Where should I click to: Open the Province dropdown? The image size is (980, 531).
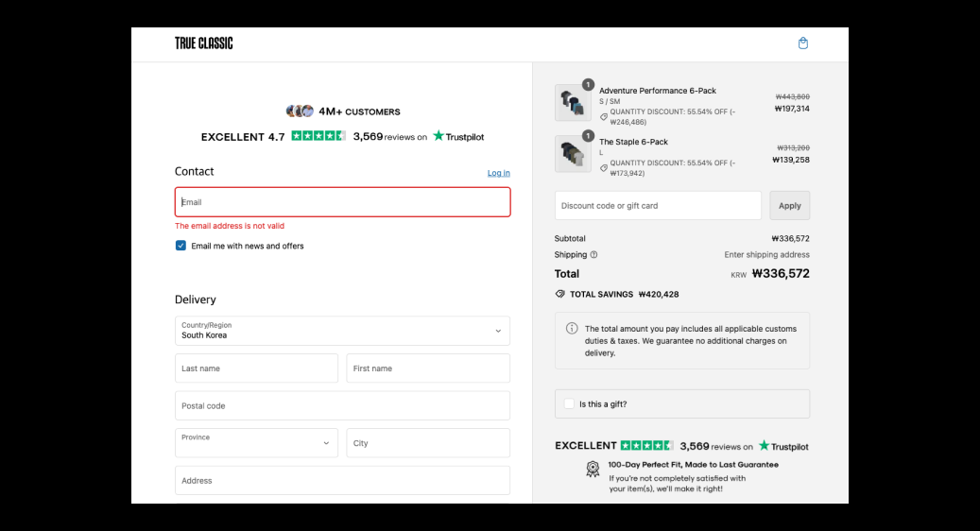[256, 443]
